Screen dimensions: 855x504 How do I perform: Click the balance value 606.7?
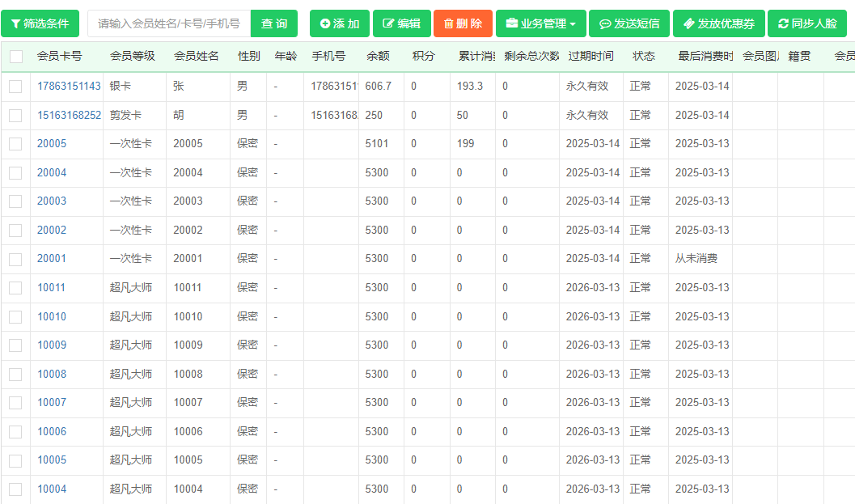click(x=379, y=87)
